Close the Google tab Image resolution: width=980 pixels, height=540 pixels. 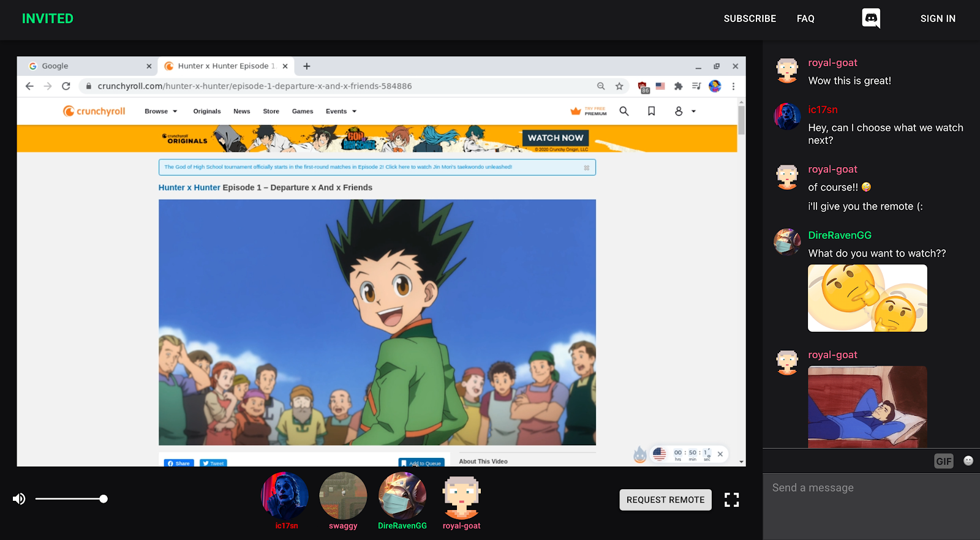pos(149,66)
